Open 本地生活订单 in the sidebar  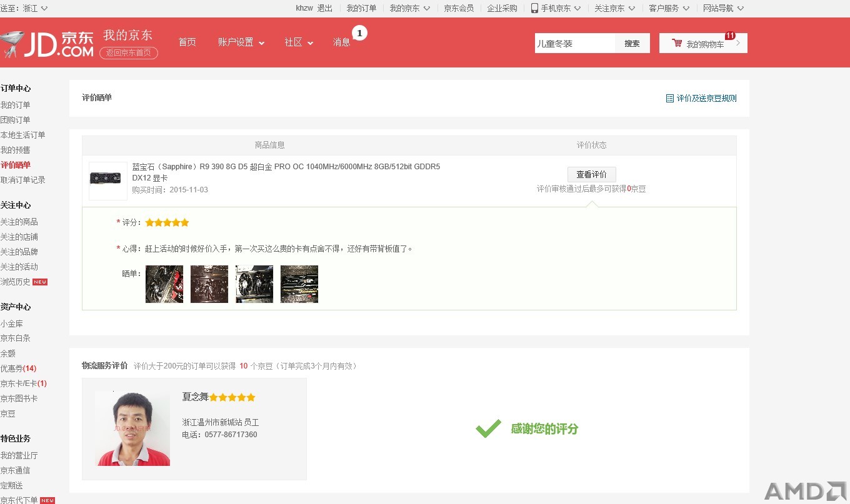tap(22, 135)
